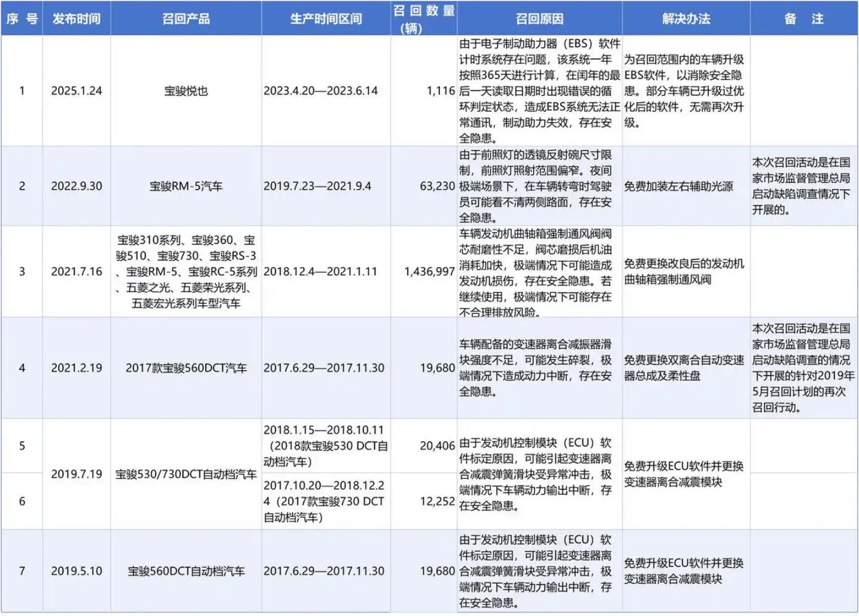
Task: Click the recall quantity 20,406
Action: click(424, 445)
